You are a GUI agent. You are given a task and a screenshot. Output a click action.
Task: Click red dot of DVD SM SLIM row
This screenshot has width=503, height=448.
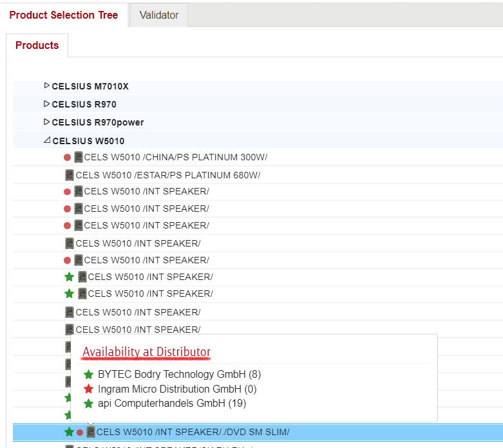click(80, 433)
